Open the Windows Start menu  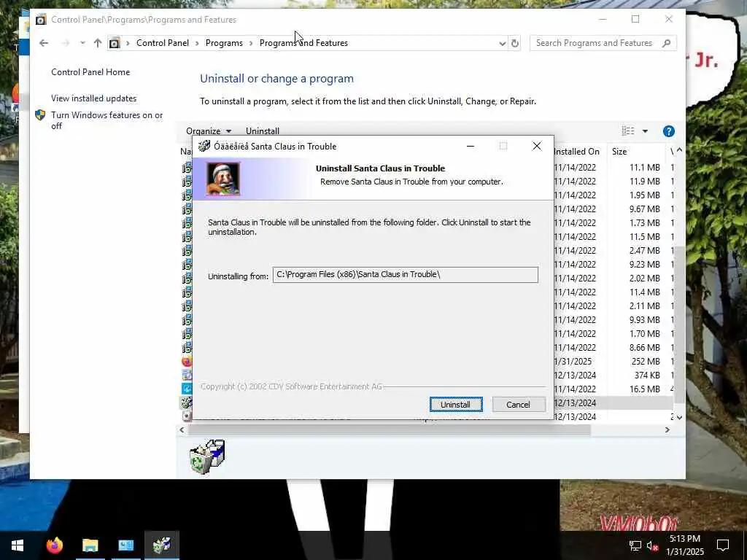pos(18,545)
